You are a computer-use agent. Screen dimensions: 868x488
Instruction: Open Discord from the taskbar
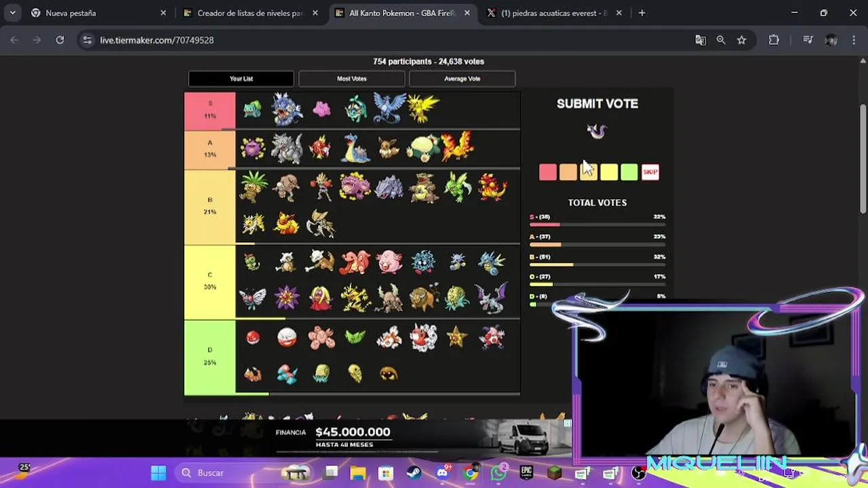(442, 472)
